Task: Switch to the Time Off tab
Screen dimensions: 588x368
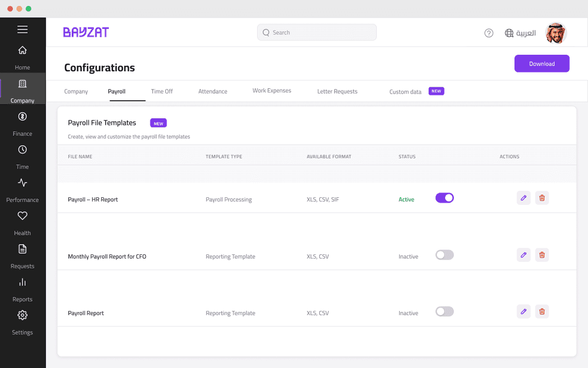Action: 162,91
